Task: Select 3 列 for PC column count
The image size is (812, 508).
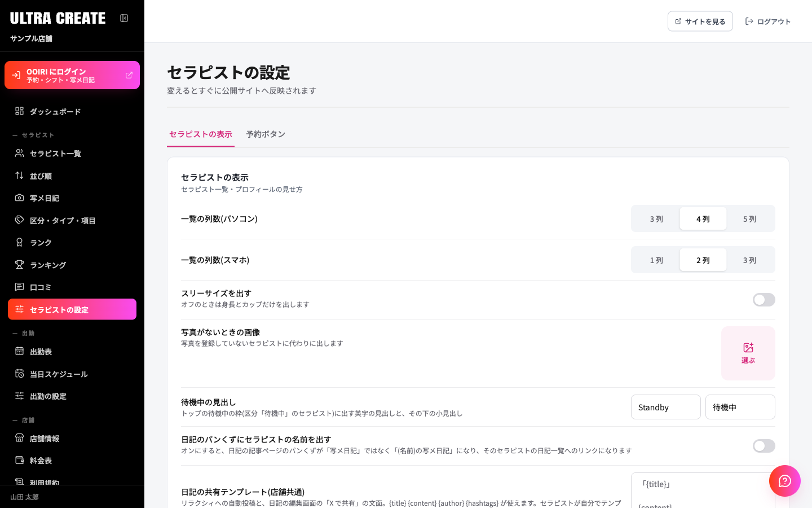Action: click(x=656, y=218)
